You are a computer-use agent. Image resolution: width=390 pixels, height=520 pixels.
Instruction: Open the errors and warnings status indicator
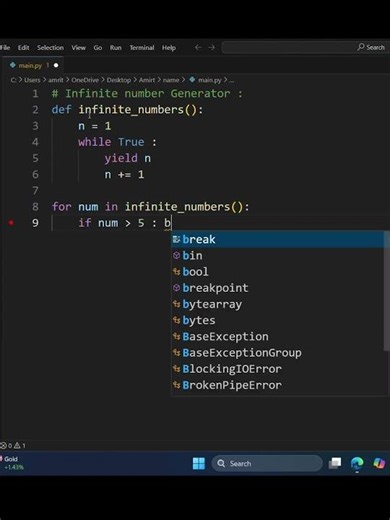[x=13, y=445]
